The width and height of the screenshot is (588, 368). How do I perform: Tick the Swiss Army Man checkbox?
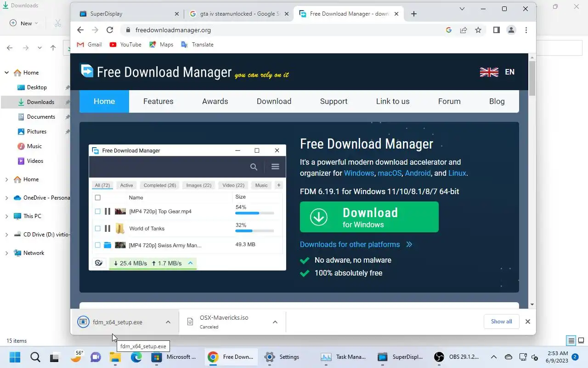[97, 245]
